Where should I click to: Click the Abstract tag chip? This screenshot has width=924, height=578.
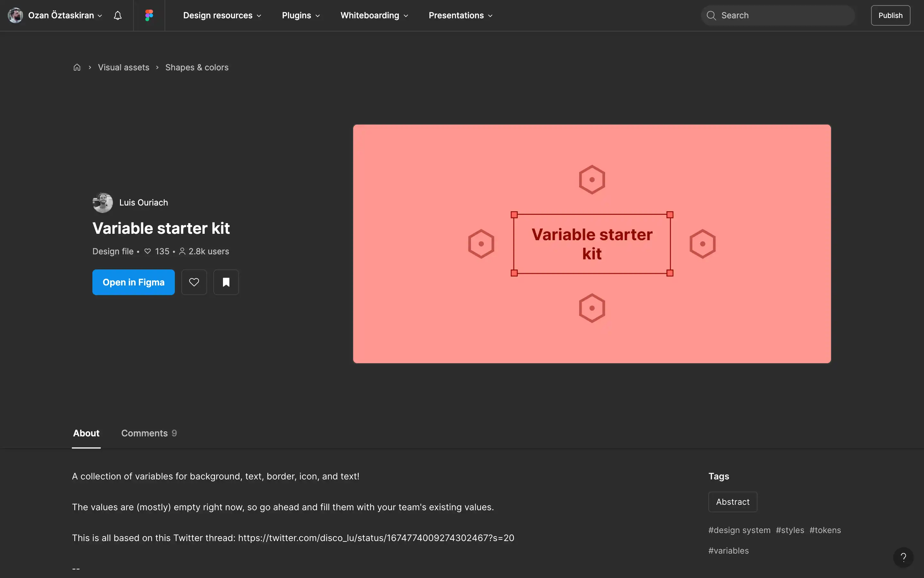[x=733, y=502]
